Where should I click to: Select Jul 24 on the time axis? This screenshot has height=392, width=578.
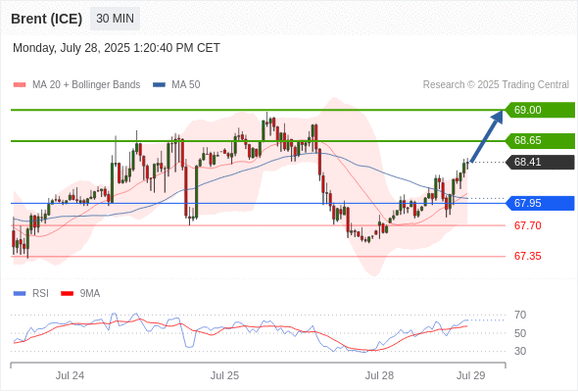click(x=70, y=375)
